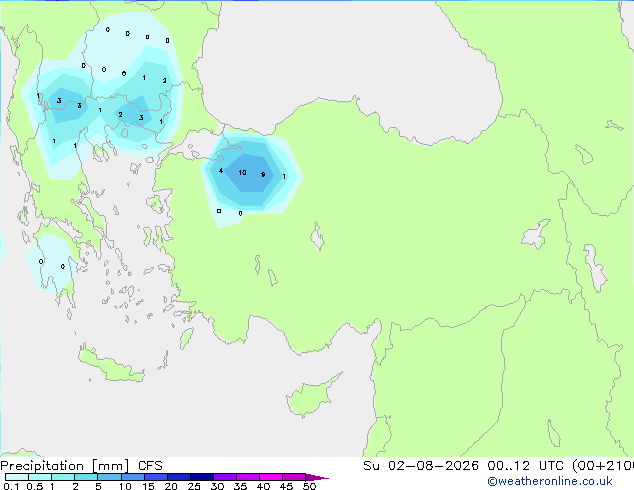Select the 45 to 50 mm legend swatch
This screenshot has width=634, height=490.
(x=294, y=477)
